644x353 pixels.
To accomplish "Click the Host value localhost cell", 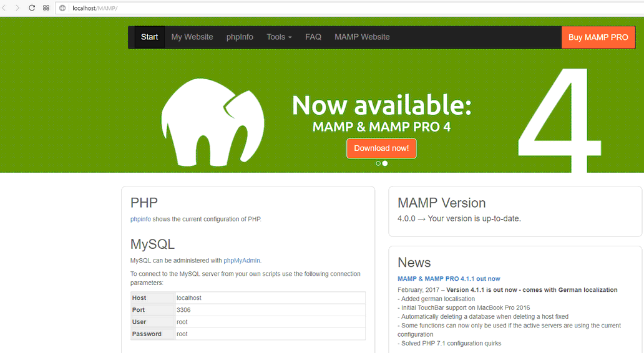I will pyautogui.click(x=270, y=297).
